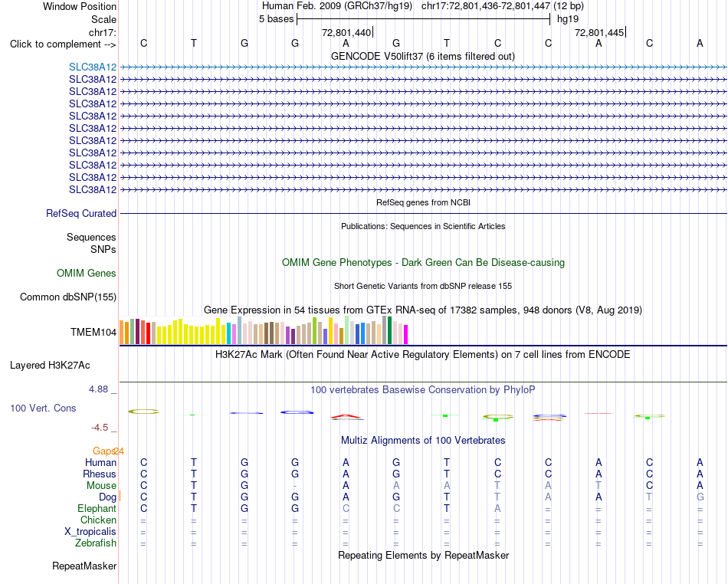Image resolution: width=728 pixels, height=584 pixels.
Task: Open 'Multiz Alignments of 100 Vertebrates' title
Action: click(423, 441)
